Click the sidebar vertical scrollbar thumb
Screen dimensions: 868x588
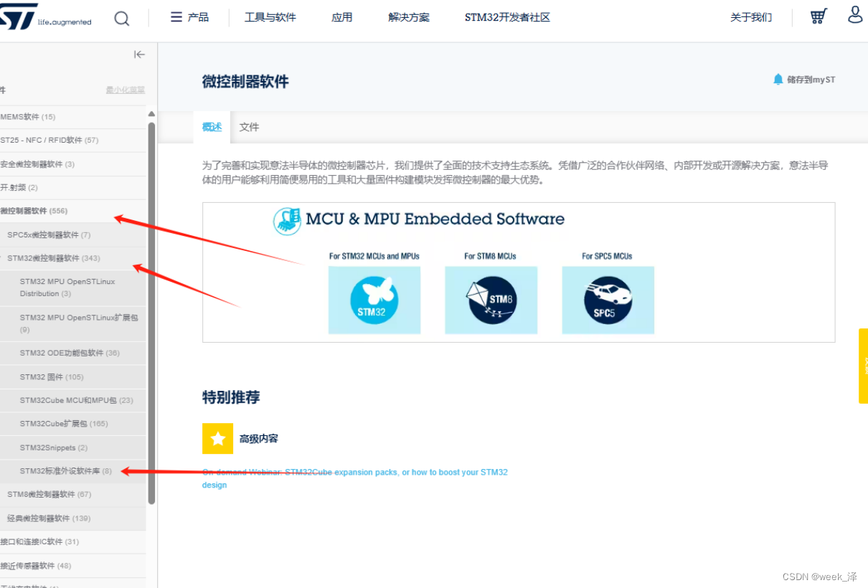[151, 313]
